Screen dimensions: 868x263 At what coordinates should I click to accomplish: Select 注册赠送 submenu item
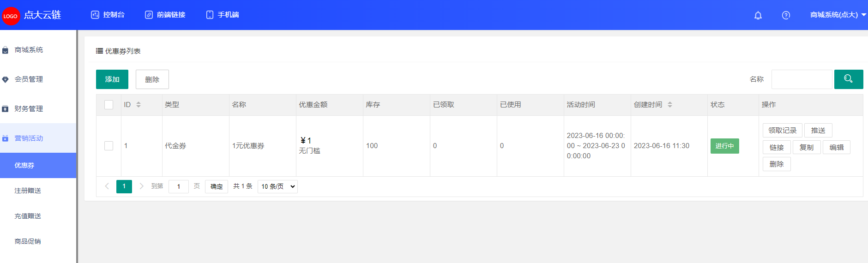click(38, 191)
